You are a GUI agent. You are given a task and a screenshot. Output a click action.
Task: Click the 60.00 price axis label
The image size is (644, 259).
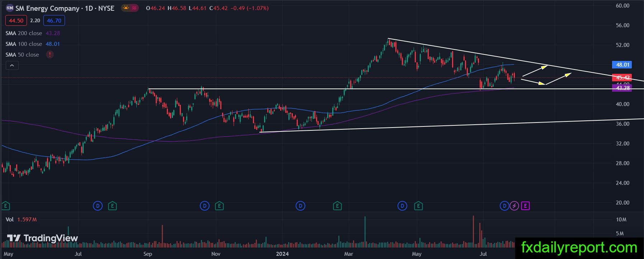tap(623, 6)
